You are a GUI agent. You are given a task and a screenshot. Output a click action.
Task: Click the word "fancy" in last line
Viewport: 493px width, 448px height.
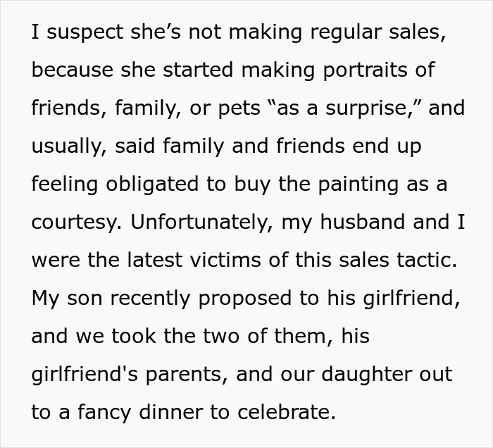click(x=104, y=413)
